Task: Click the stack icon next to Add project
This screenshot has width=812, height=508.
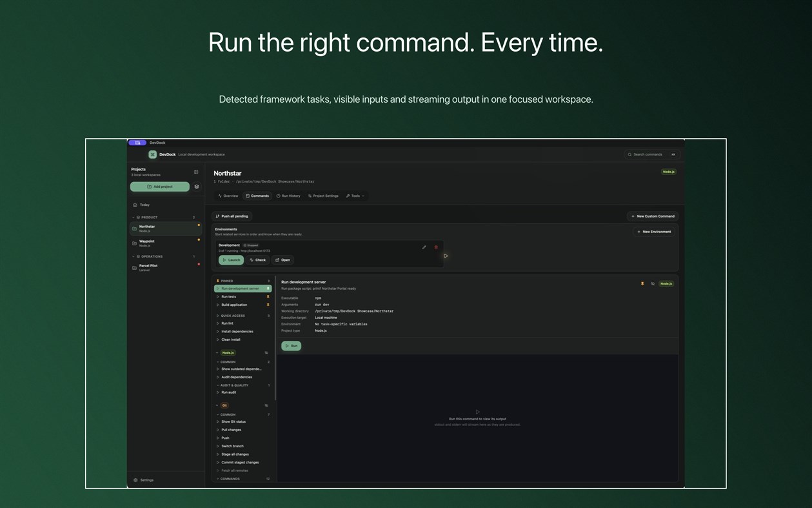Action: click(197, 187)
